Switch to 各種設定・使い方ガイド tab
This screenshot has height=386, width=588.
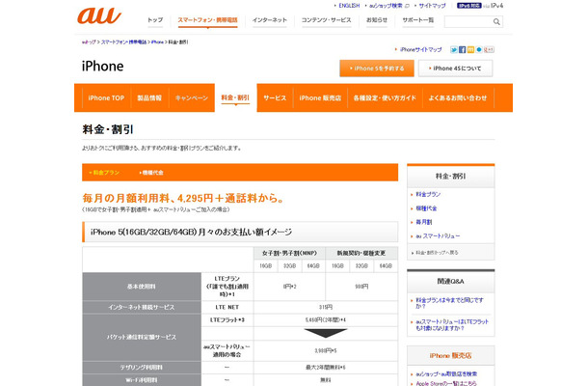click(x=385, y=98)
